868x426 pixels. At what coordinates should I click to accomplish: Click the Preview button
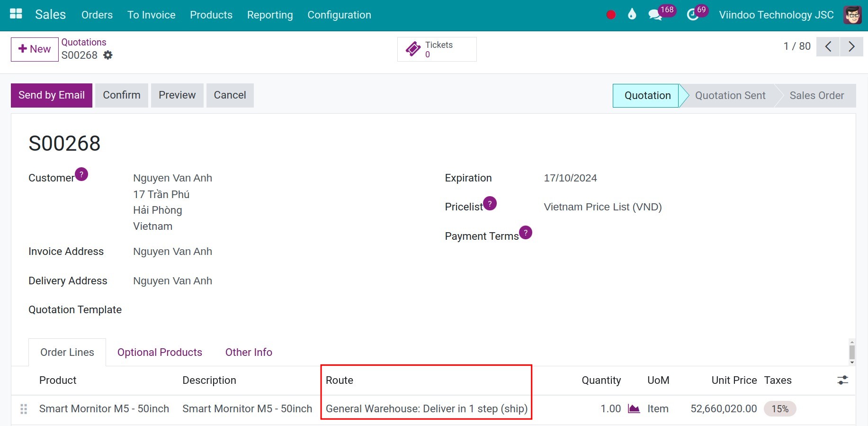[x=177, y=95]
